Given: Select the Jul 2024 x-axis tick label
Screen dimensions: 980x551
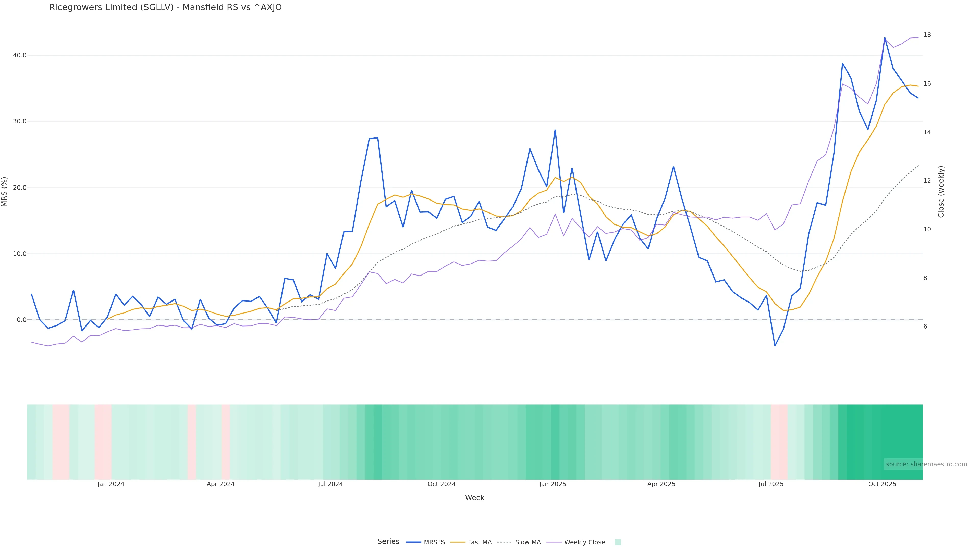Looking at the screenshot, I should (330, 484).
